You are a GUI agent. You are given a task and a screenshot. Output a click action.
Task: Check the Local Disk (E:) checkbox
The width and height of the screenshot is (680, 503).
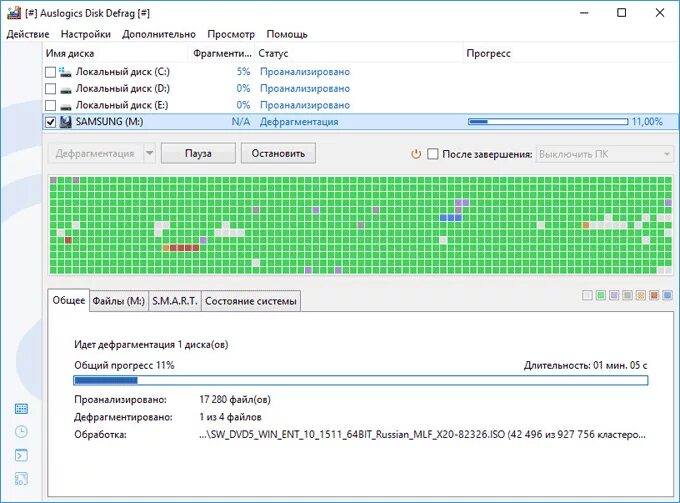(x=50, y=105)
